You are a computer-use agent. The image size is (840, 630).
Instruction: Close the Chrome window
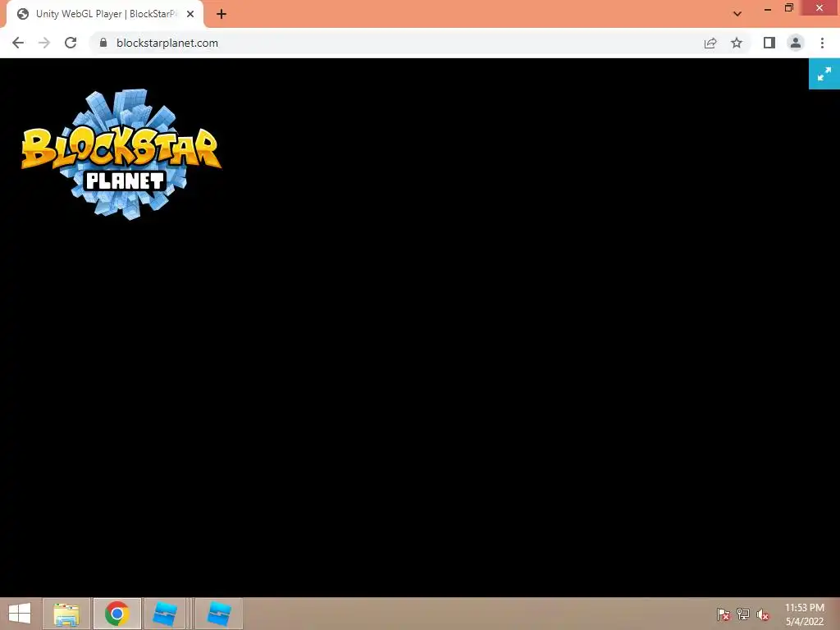pos(819,8)
